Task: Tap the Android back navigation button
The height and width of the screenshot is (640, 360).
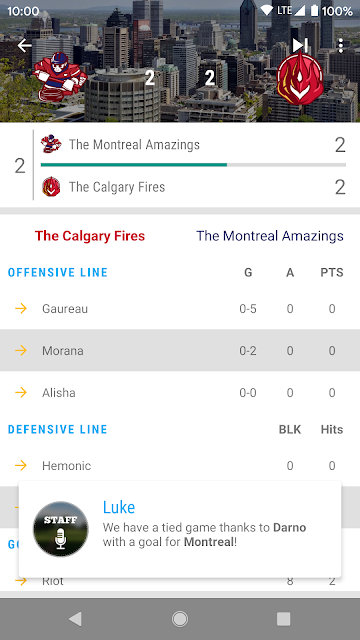Action: 76,619
